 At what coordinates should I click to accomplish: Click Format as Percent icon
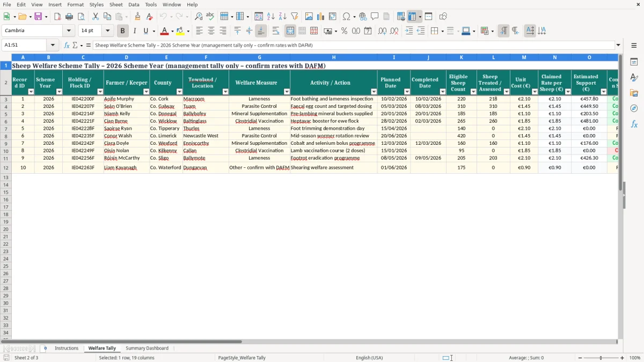(344, 31)
